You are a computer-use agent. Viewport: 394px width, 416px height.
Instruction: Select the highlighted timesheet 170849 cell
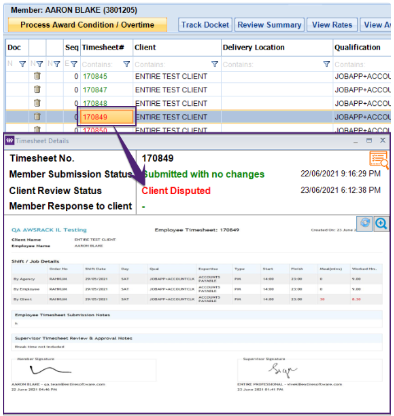point(107,117)
